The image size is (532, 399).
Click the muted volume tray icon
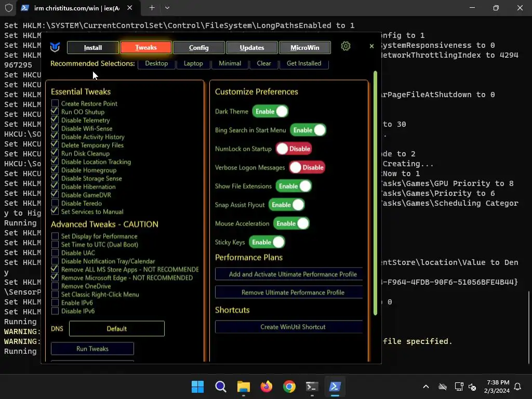click(x=472, y=387)
